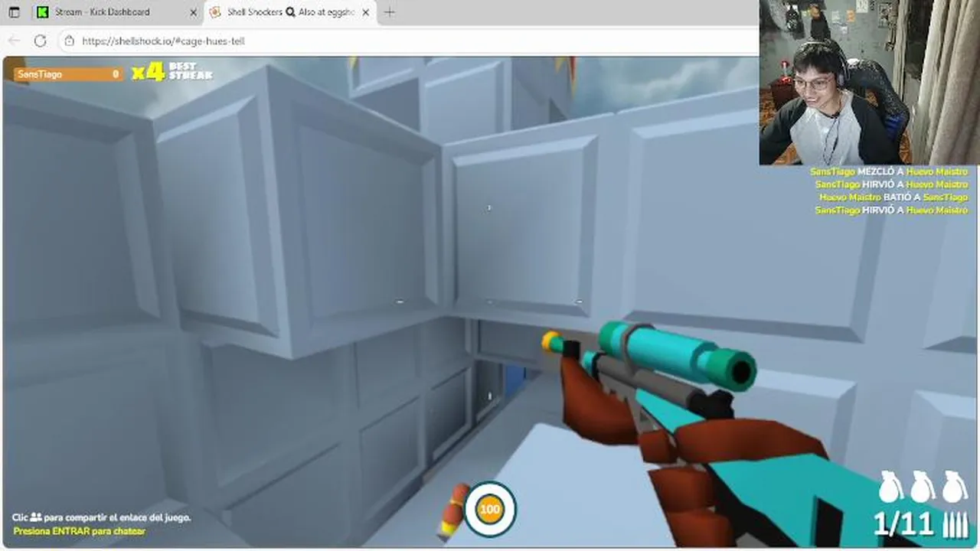Open a new browser tab
This screenshot has width=980, height=551.
point(390,12)
